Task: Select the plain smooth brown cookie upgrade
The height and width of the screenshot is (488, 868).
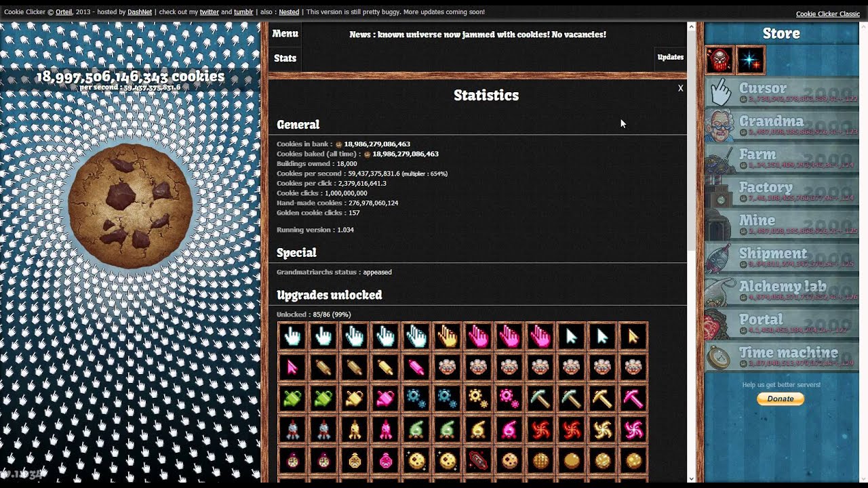Action: [x=571, y=461]
